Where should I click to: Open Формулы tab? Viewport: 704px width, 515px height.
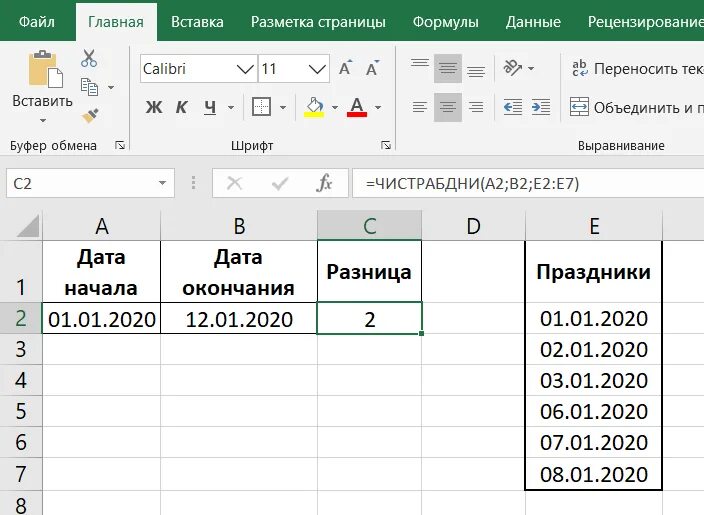[x=445, y=22]
